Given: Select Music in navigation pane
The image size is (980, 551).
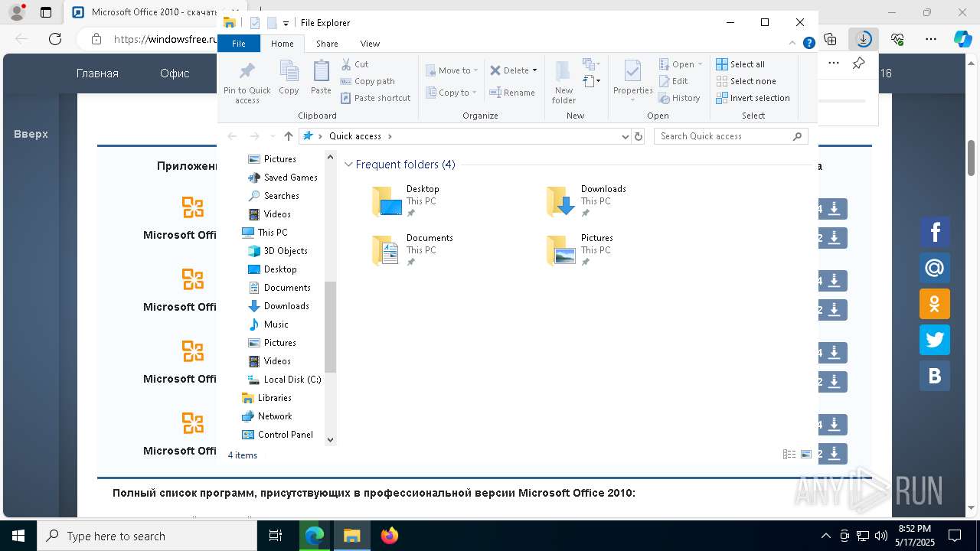Looking at the screenshot, I should [268, 324].
